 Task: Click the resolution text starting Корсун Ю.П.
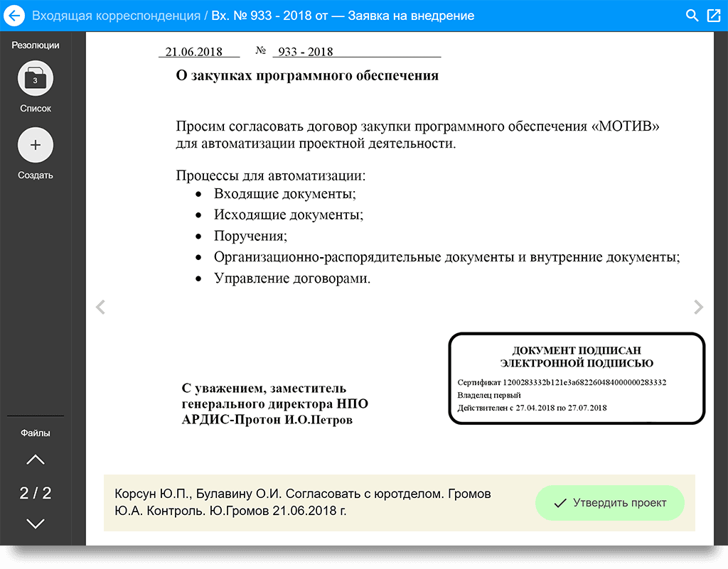pyautogui.click(x=303, y=502)
